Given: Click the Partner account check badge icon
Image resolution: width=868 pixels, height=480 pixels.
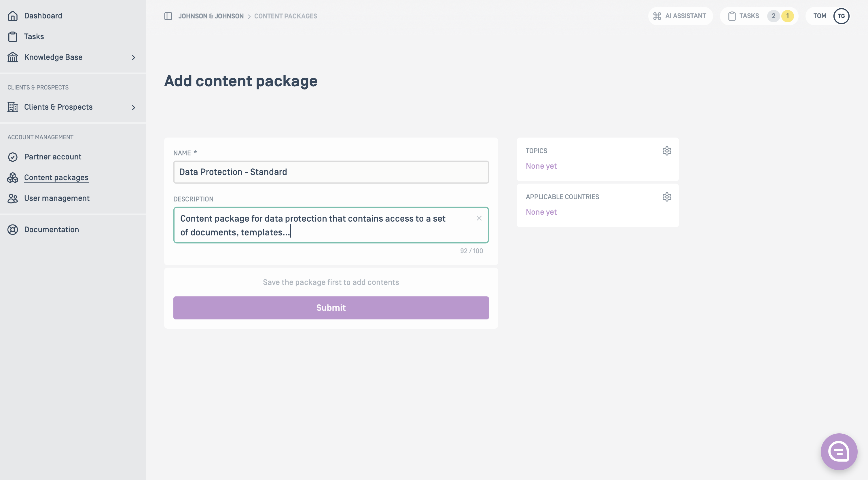Looking at the screenshot, I should point(12,157).
